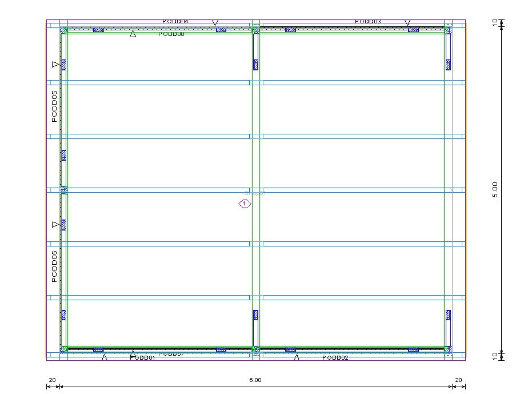This screenshot has width=532, height=394.
Task: Click the 20 dimension at bottom left
Action: 52,380
